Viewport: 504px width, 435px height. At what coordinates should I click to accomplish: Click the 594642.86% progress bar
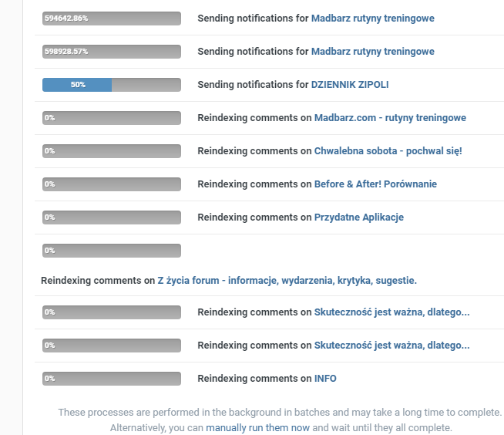pos(112,19)
